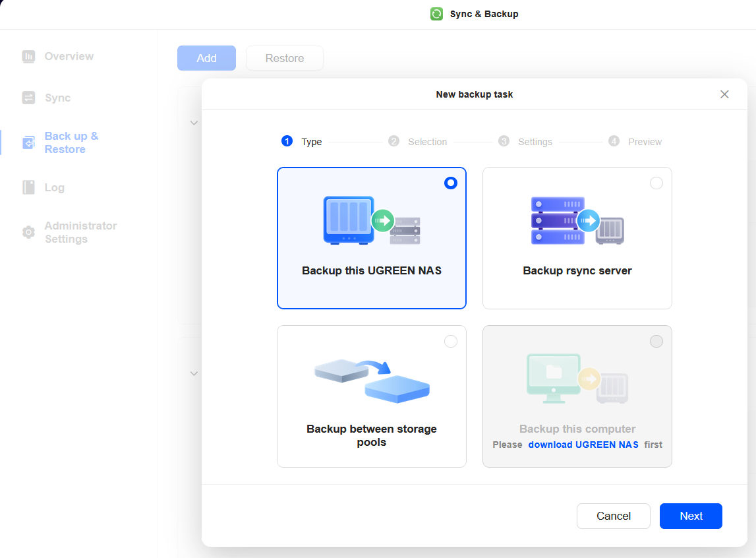Image resolution: width=756 pixels, height=558 pixels.
Task: Click the Settings step label
Action: 535,142
